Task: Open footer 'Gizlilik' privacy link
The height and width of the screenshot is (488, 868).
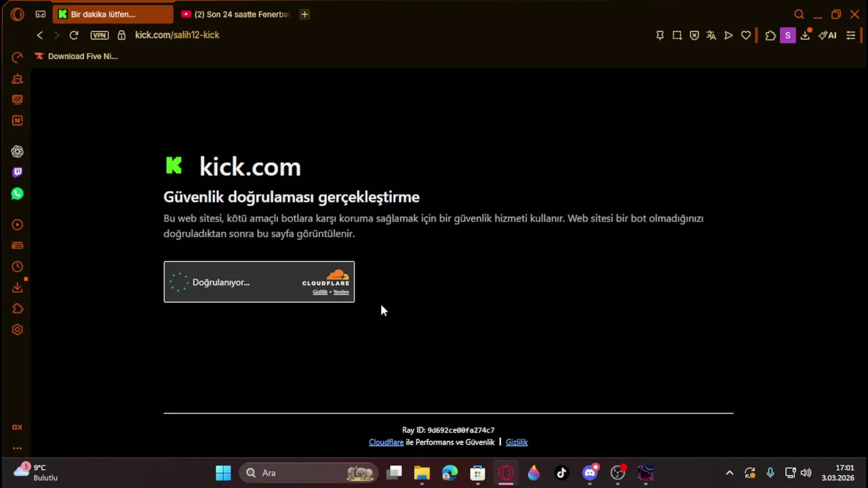Action: 517,442
